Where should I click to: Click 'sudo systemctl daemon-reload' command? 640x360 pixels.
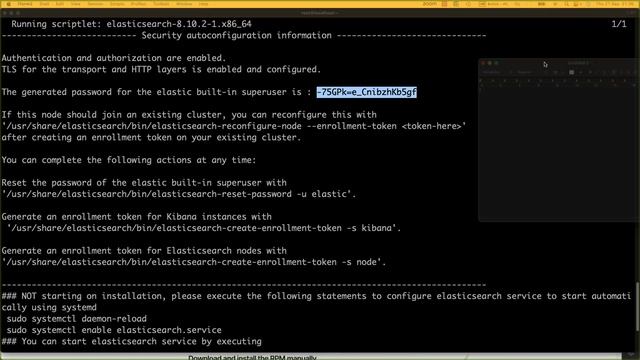tap(76, 319)
